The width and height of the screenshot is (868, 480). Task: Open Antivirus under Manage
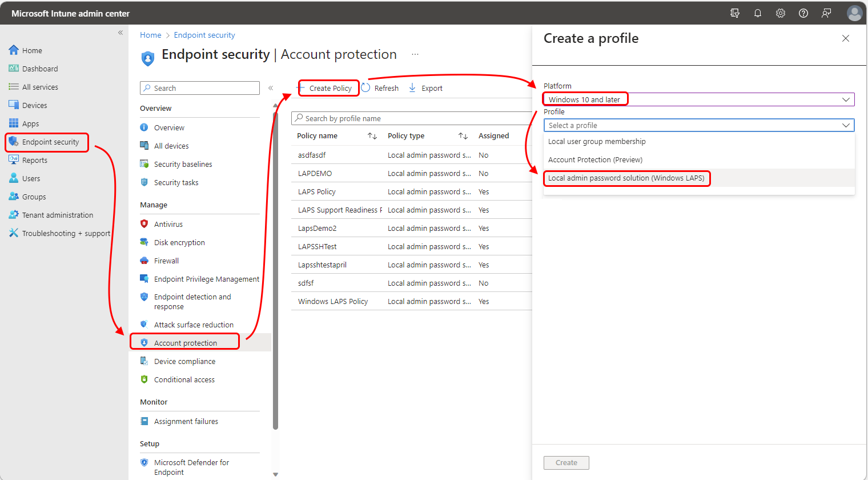click(x=168, y=224)
